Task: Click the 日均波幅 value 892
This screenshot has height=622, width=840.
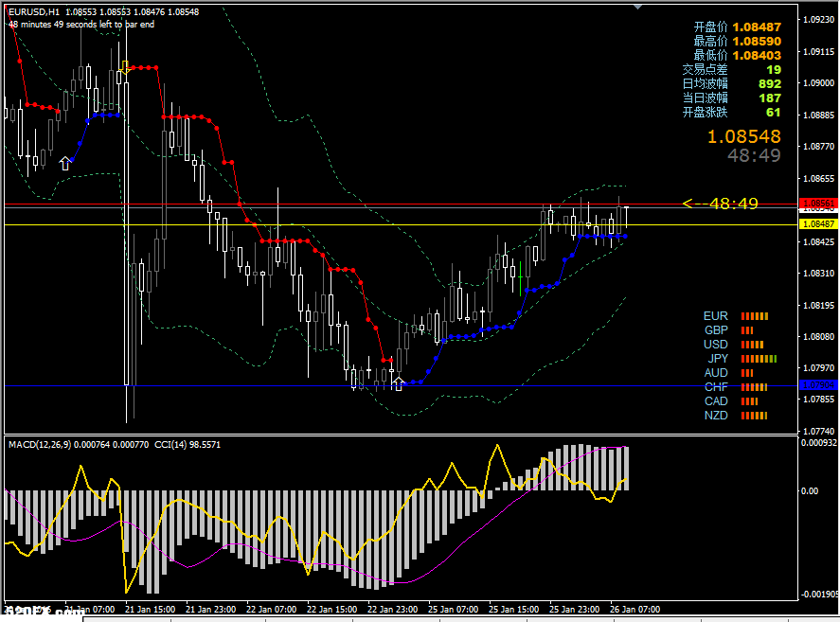Action: 770,83
